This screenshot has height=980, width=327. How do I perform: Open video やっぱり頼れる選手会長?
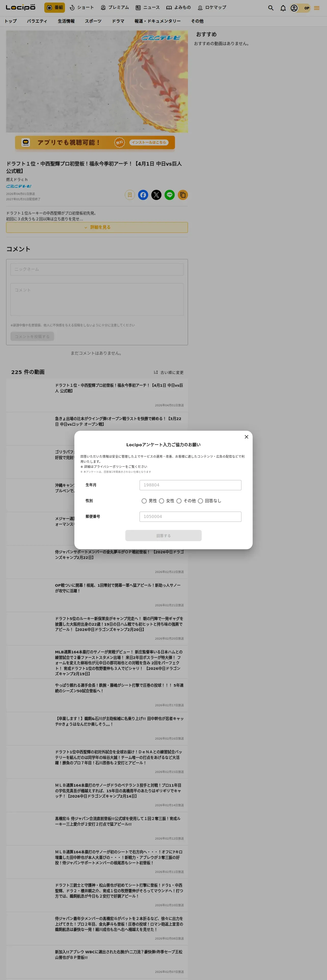97,695
